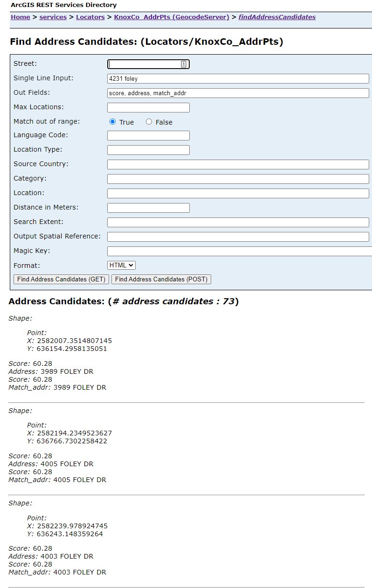372x588 pixels.
Task: Focus the Max Locations field
Action: pyautogui.click(x=148, y=108)
